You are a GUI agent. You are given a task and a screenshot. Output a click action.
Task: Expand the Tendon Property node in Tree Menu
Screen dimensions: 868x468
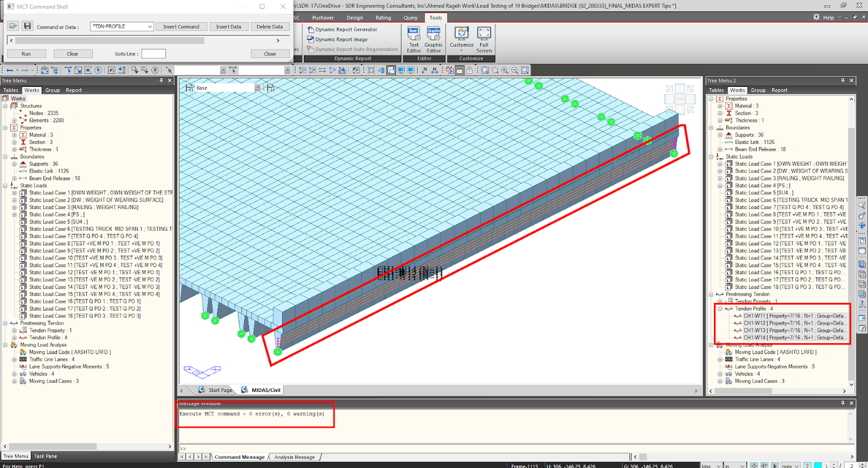pos(14,330)
